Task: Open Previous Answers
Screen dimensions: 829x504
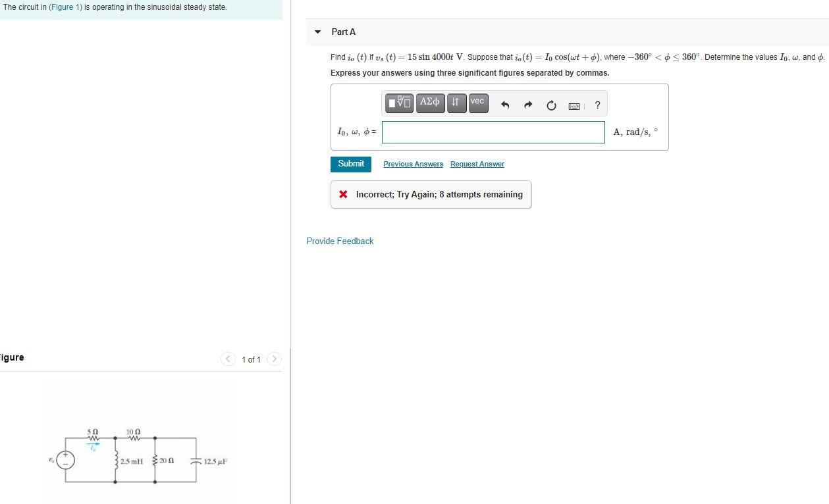Action: (413, 164)
